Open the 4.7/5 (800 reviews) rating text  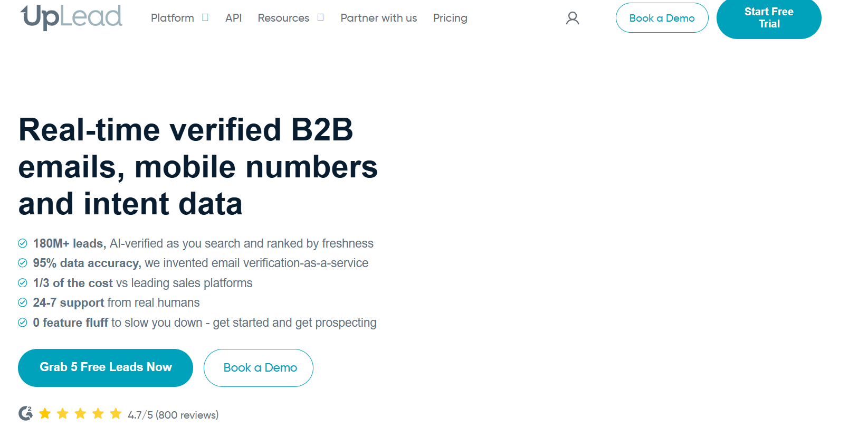tap(173, 415)
